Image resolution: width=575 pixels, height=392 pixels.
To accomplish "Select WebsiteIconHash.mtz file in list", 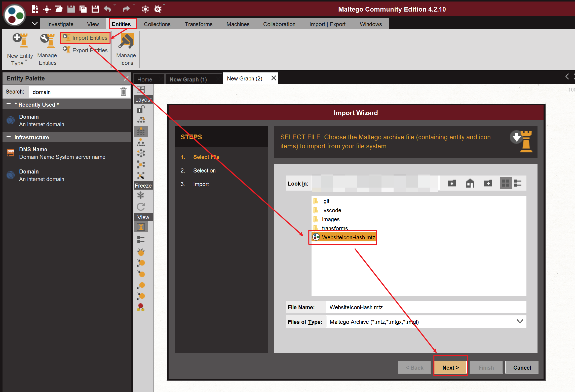I will 348,237.
